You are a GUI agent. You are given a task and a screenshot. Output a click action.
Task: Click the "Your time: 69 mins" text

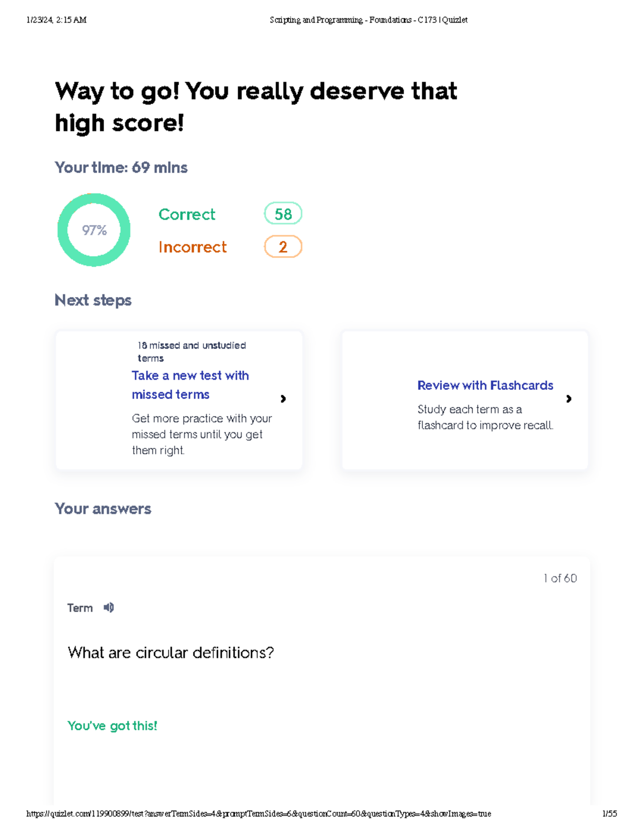[x=121, y=168]
